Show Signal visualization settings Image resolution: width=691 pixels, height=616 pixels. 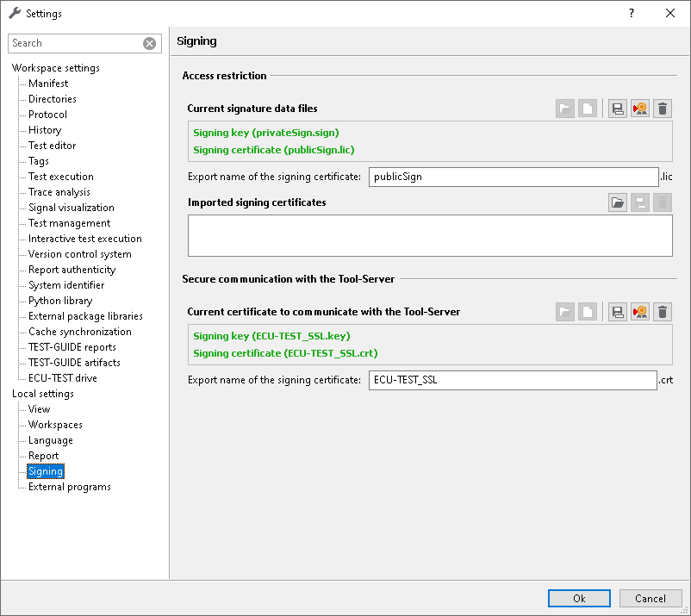coord(72,208)
